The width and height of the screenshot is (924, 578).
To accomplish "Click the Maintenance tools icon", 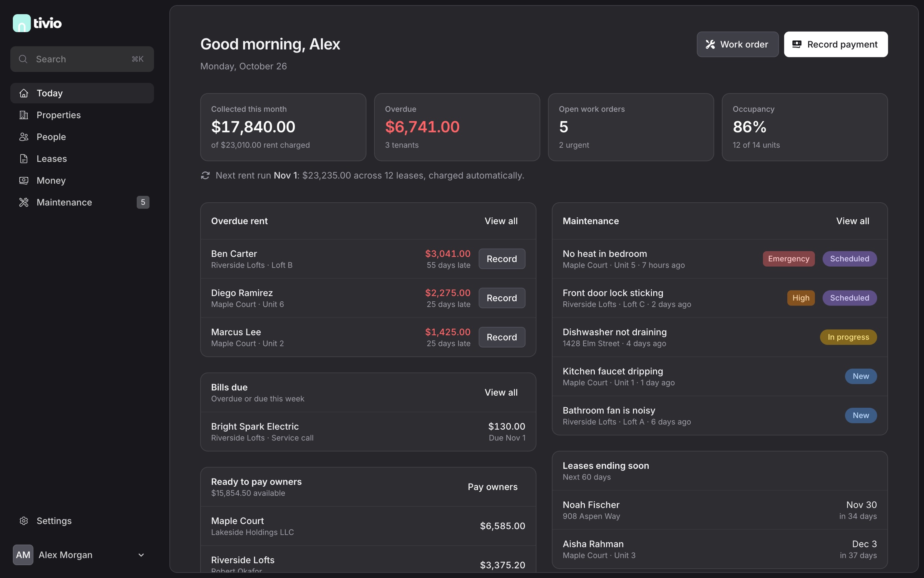I will click(x=24, y=202).
